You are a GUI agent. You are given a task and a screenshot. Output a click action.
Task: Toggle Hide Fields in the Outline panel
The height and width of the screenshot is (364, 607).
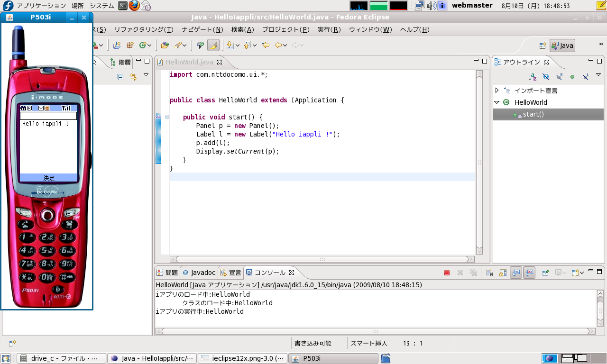click(x=546, y=76)
